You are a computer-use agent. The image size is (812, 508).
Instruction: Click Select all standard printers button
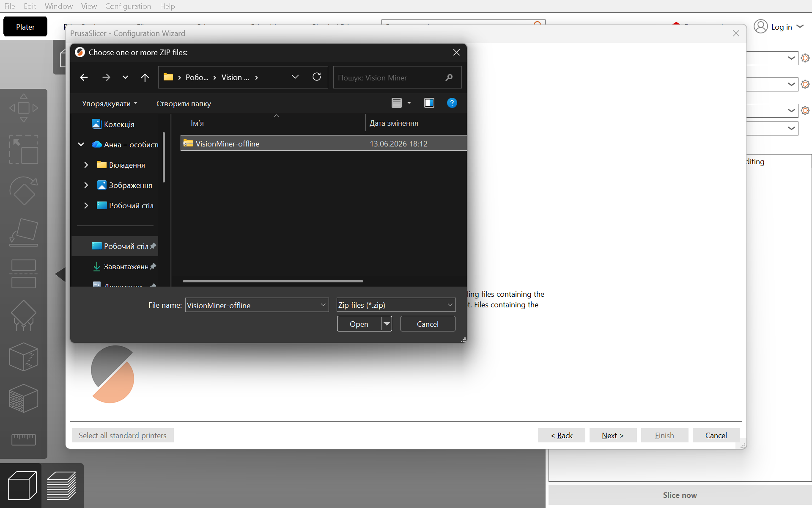(123, 435)
